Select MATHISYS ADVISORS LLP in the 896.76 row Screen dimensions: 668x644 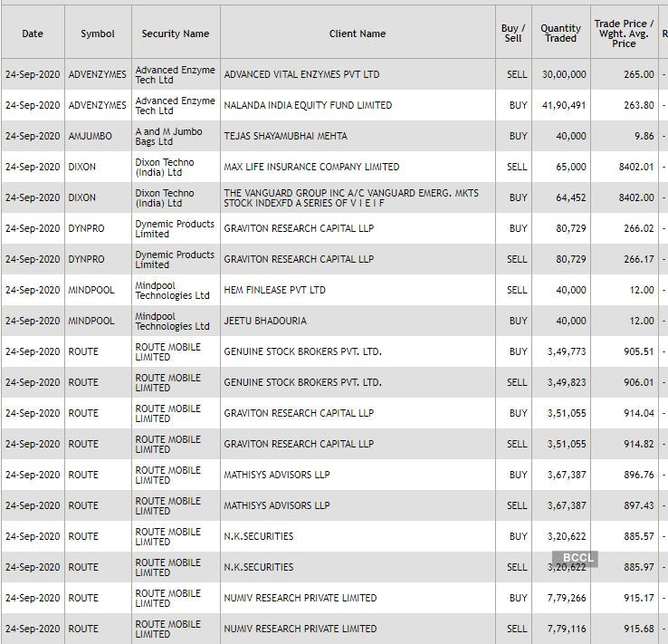tap(277, 475)
